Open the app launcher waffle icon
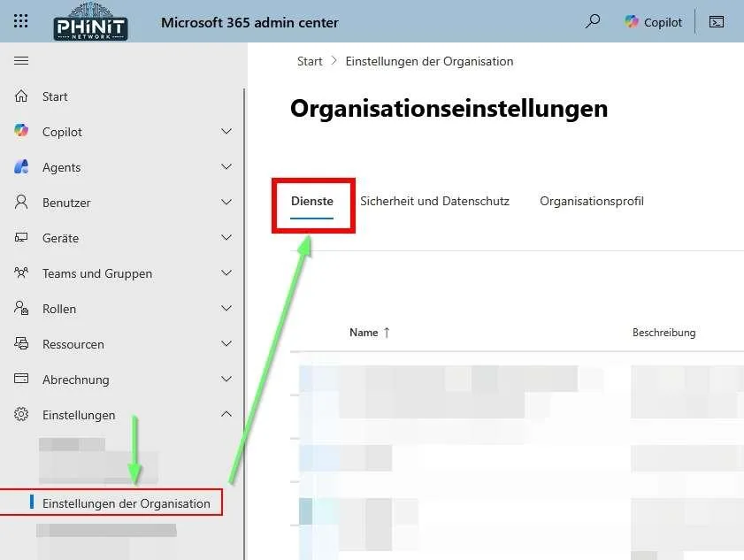Screen dimensions: 744x560 click(21, 22)
